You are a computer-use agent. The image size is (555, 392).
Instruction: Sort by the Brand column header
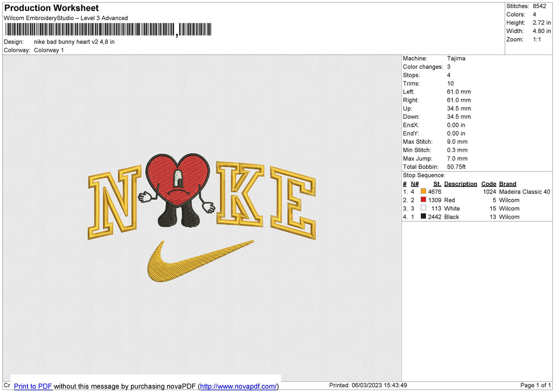(507, 184)
